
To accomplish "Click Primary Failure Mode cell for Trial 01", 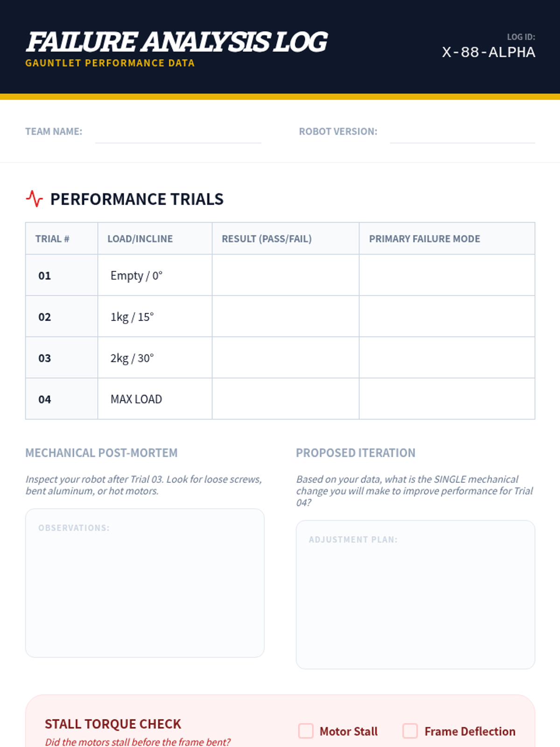I will pyautogui.click(x=447, y=275).
